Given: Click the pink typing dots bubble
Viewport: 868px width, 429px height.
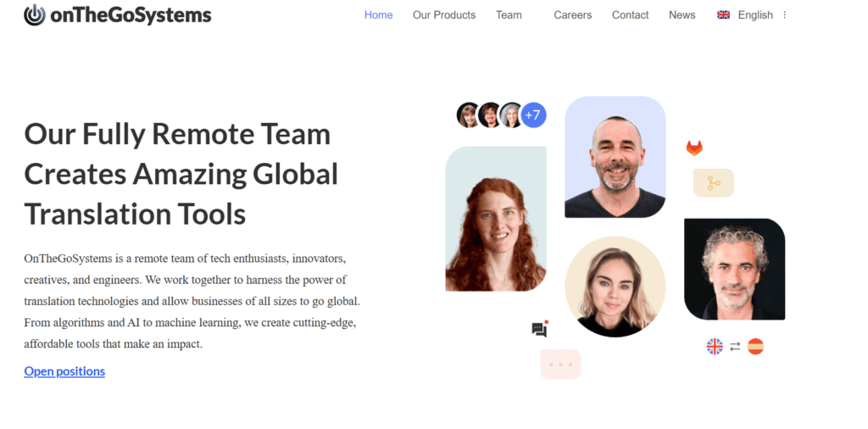Looking at the screenshot, I should [561, 365].
